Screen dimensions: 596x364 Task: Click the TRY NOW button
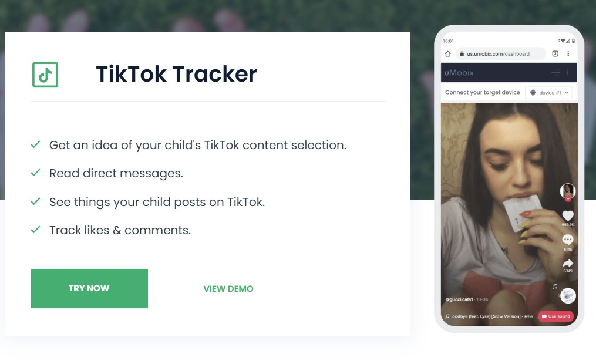89,288
